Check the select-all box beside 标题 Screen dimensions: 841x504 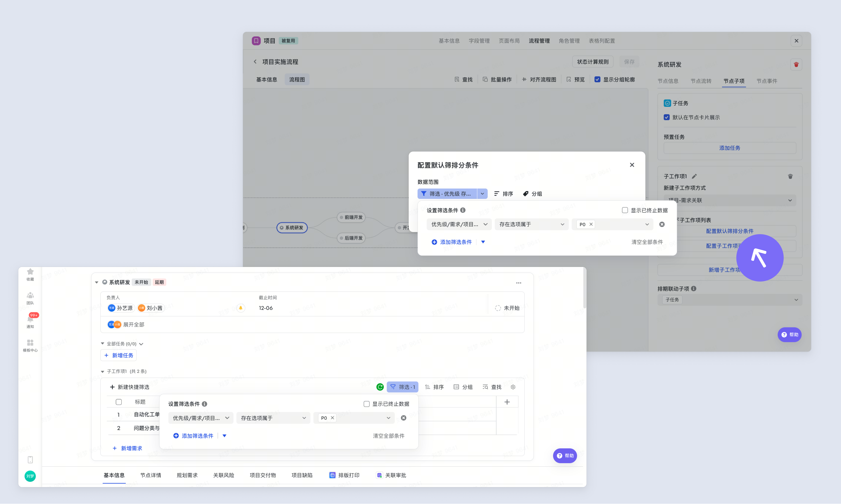(119, 402)
